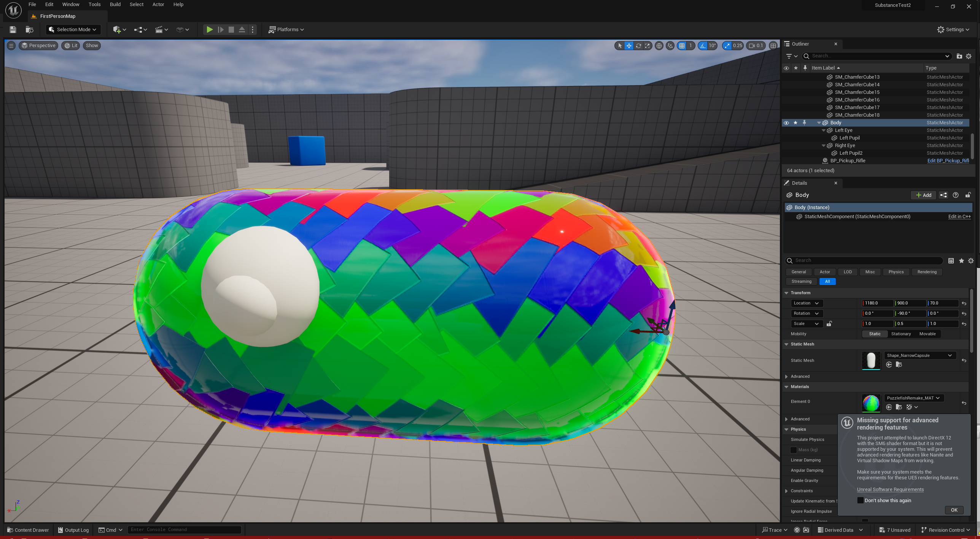Save the current level with floppy icon

tap(13, 29)
